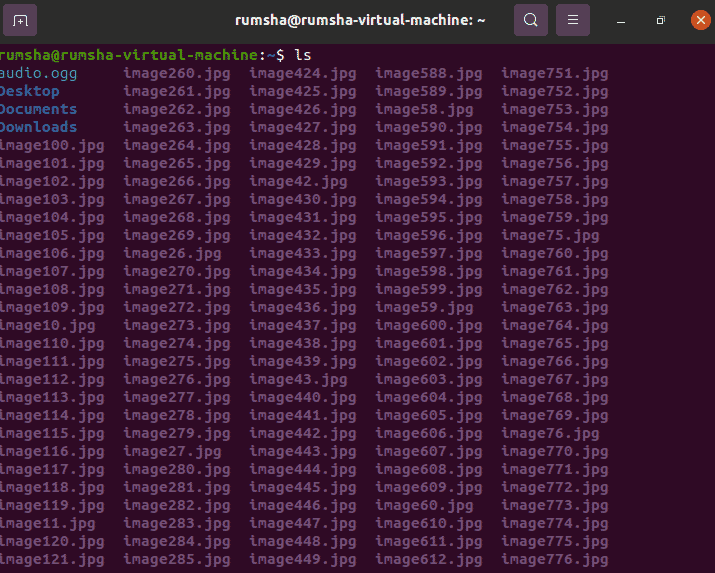This screenshot has width=715, height=573.
Task: Maximize the terminal window
Action: pos(660,21)
